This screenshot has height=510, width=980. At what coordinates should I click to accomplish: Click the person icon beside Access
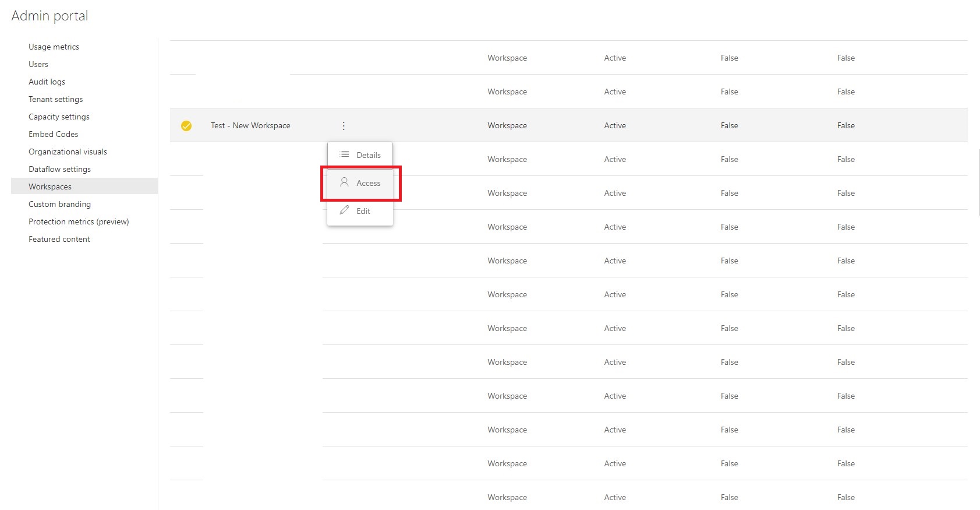pyautogui.click(x=344, y=182)
